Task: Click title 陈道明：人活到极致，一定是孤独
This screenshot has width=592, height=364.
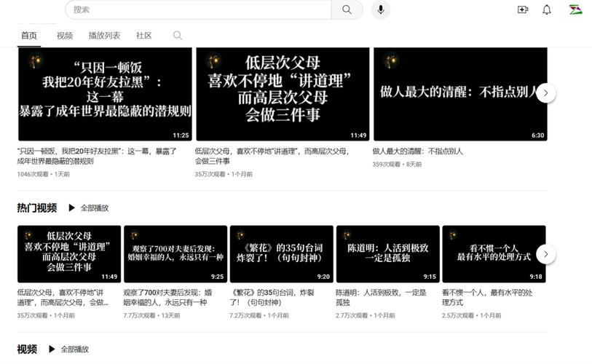Action: pos(381,298)
